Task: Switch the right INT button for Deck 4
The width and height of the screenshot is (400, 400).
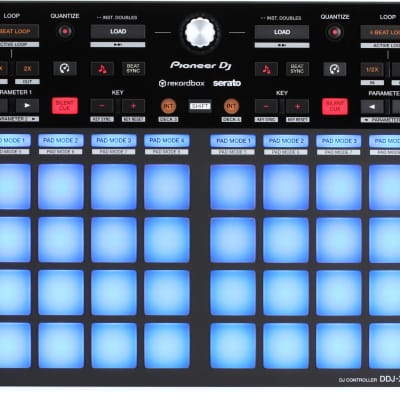Action: 231,106
